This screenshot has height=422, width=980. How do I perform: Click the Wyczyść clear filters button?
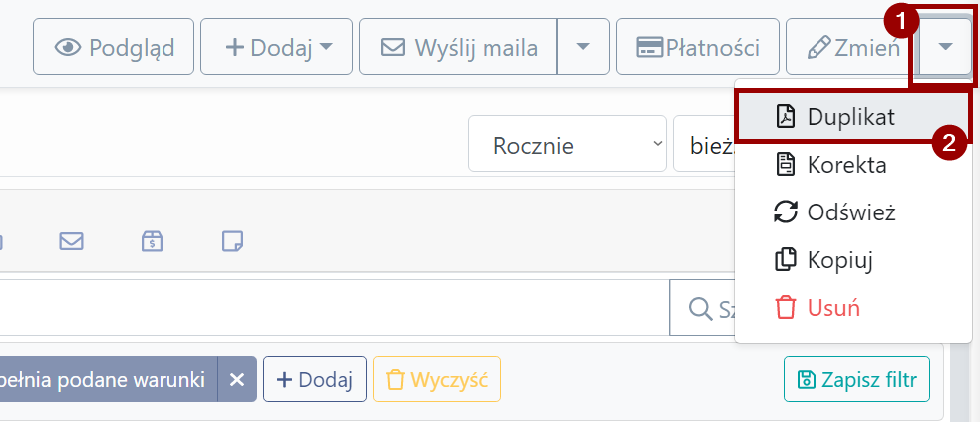click(x=437, y=379)
